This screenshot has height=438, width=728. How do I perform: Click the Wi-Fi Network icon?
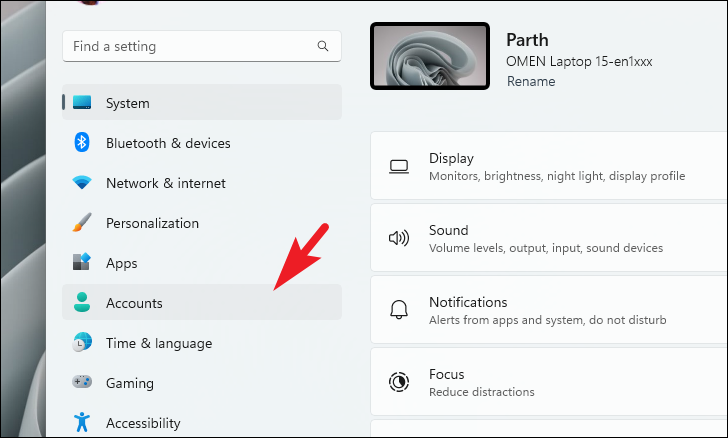pyautogui.click(x=82, y=183)
